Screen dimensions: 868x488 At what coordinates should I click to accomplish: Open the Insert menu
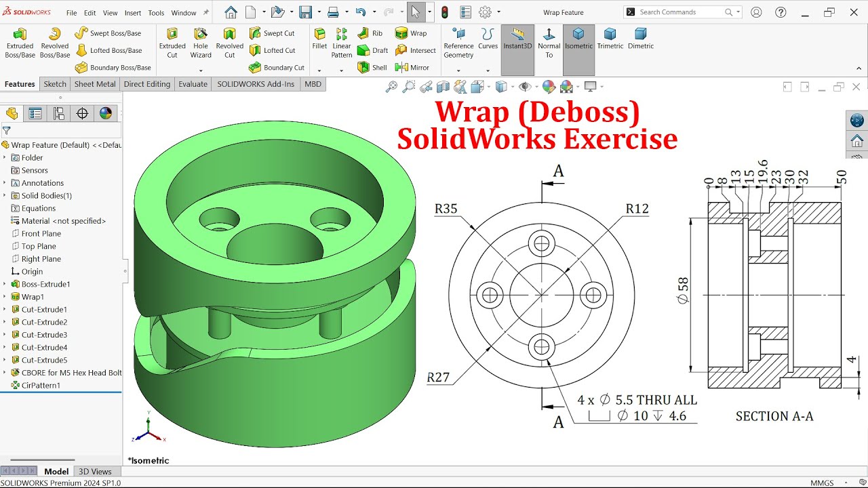pos(133,13)
